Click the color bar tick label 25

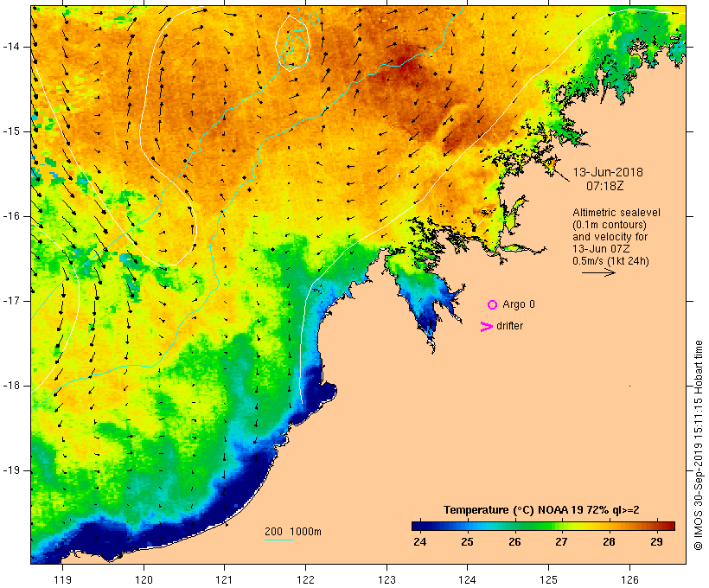click(467, 542)
